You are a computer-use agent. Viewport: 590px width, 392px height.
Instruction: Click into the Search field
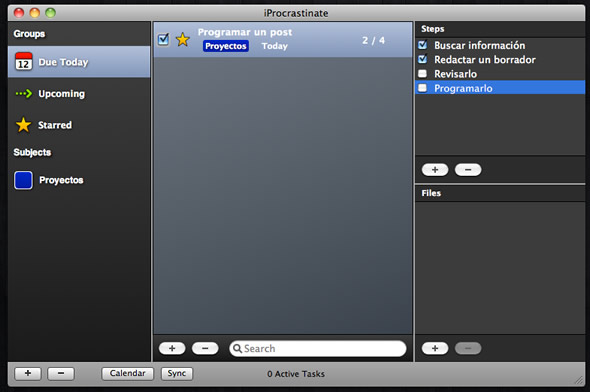pyautogui.click(x=318, y=348)
